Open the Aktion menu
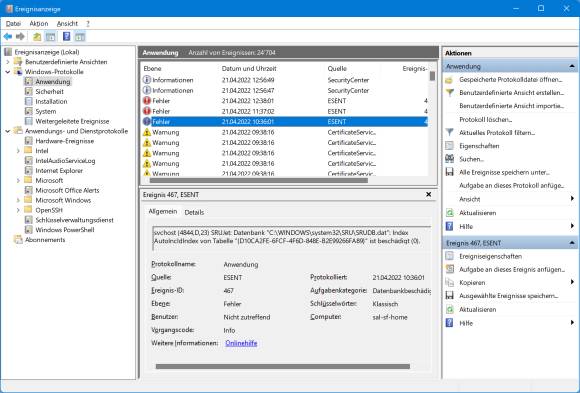Screen dimensions: 580x393 tap(39, 23)
